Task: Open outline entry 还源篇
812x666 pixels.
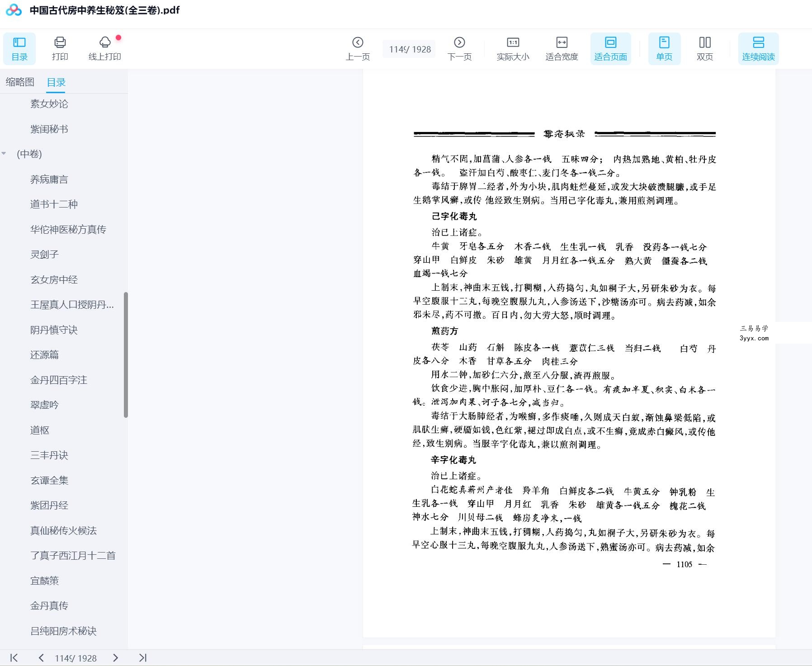Action: [x=44, y=354]
